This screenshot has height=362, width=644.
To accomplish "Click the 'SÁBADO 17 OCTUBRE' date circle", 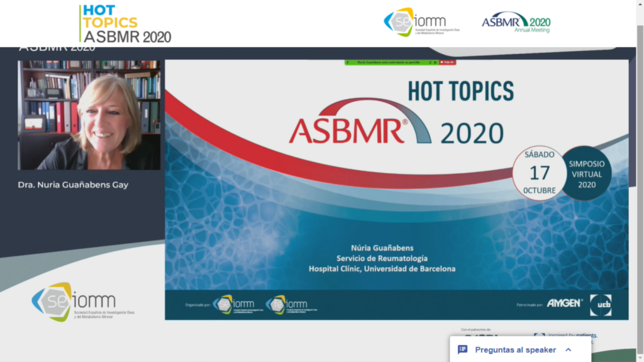I will coord(539,173).
